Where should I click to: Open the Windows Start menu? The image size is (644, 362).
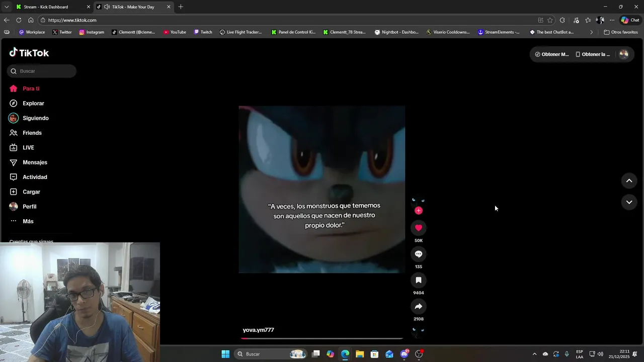[x=225, y=354]
